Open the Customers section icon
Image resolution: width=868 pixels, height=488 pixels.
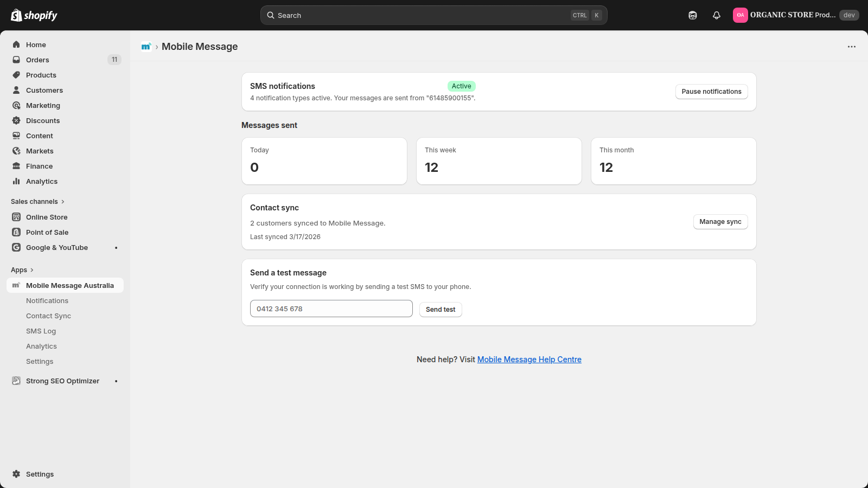tap(16, 90)
